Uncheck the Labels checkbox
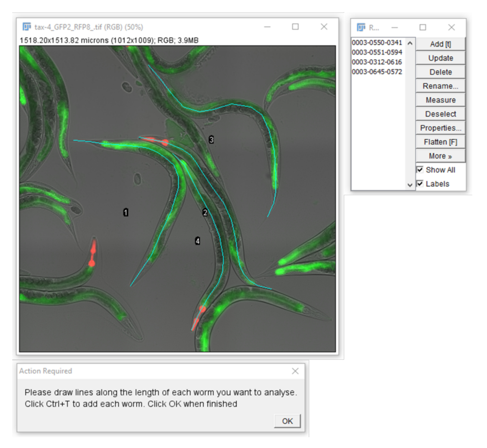Screen dimensions: 487x448 (x=420, y=184)
